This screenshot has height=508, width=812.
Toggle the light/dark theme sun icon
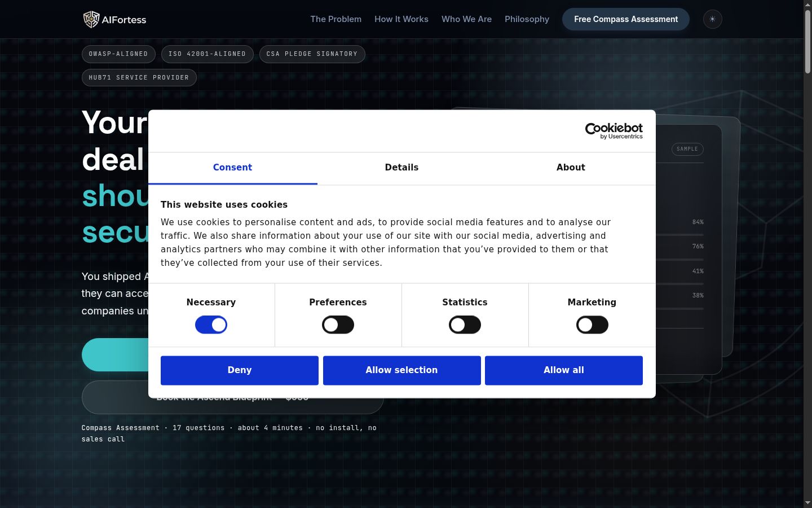[x=713, y=19]
